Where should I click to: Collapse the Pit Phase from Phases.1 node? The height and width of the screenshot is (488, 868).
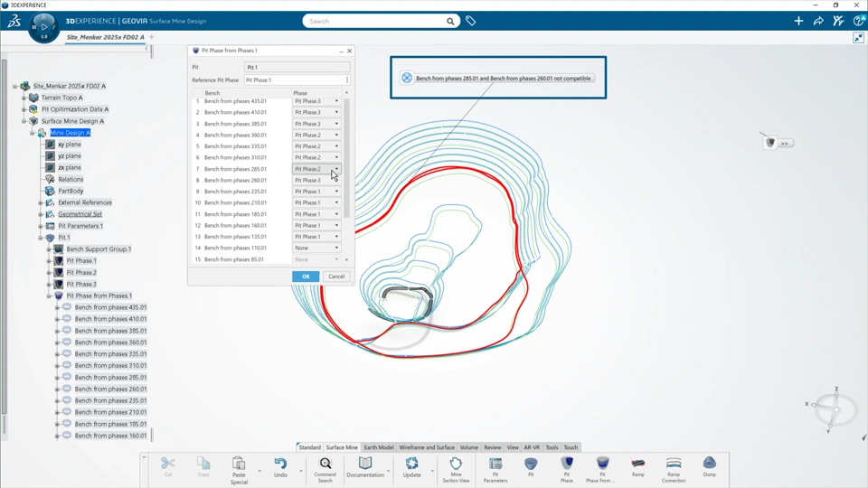[x=49, y=296]
